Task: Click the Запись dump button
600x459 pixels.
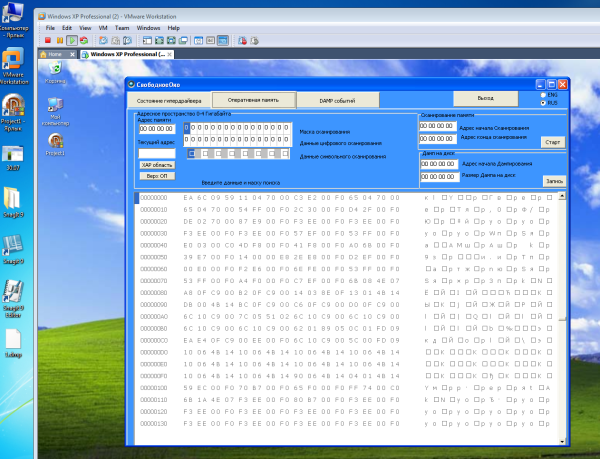Action: point(554,181)
